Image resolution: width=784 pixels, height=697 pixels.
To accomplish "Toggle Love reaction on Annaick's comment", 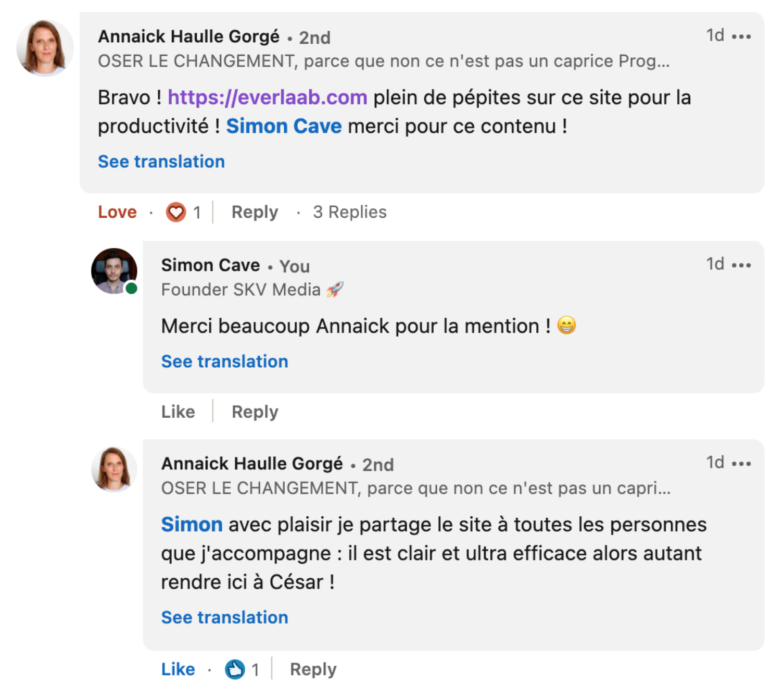I will pos(117,212).
